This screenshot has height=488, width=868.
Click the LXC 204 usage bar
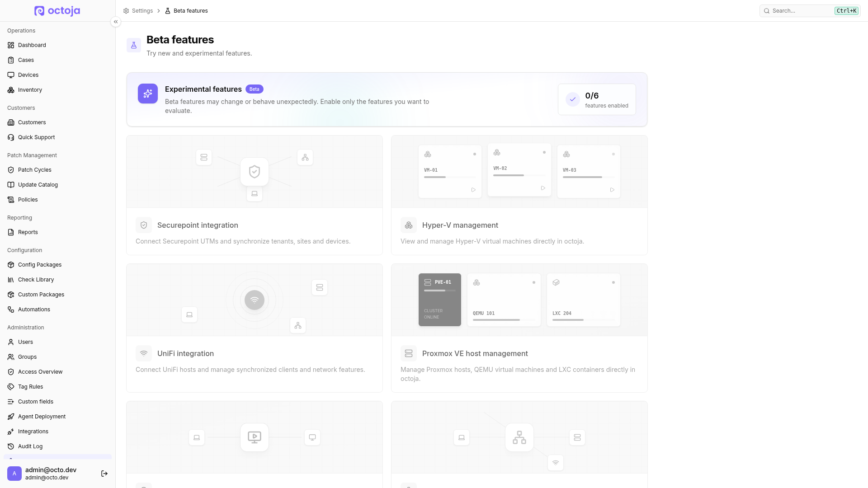coord(584,320)
